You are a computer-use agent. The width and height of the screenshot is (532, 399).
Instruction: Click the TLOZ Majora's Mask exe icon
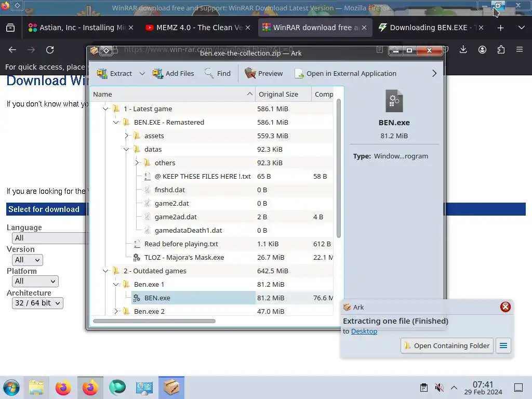tap(137, 258)
